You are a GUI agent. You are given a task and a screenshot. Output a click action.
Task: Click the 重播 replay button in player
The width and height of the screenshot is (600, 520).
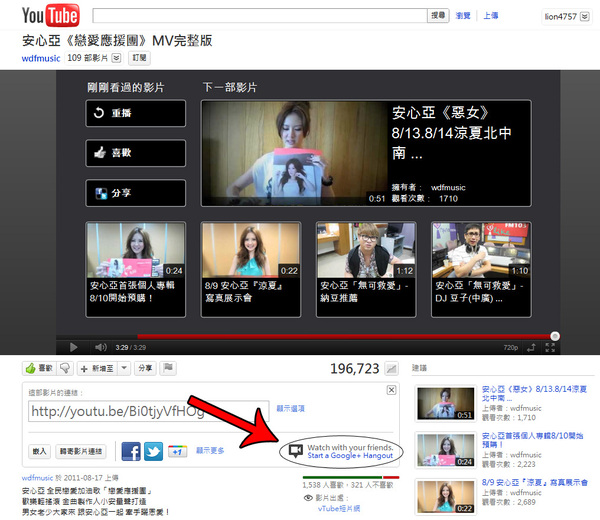(x=136, y=113)
